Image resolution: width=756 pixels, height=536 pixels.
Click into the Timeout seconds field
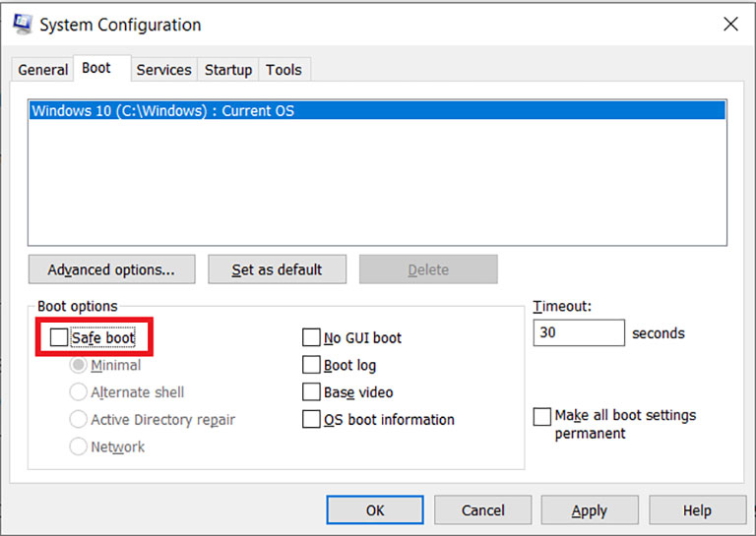pyautogui.click(x=579, y=332)
